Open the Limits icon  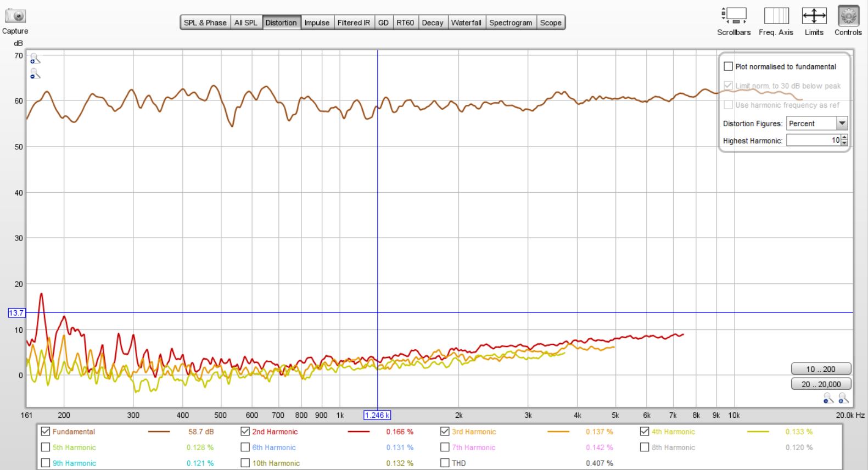(814, 16)
